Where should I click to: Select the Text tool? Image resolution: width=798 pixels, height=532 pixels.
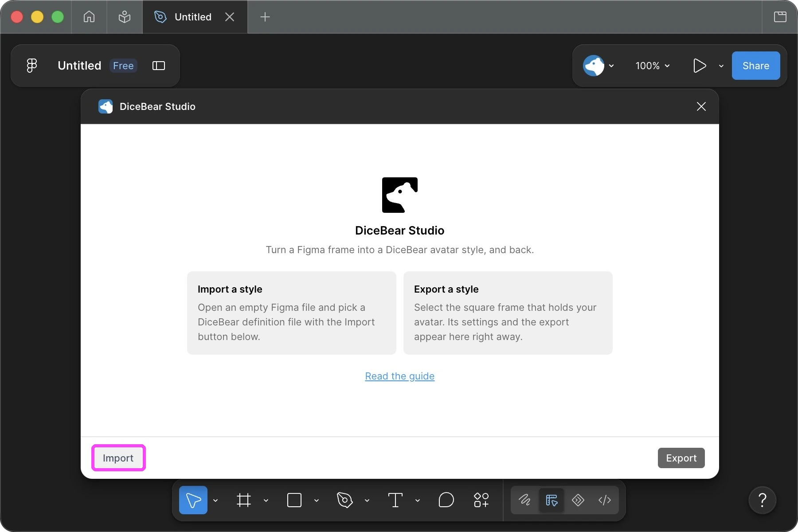(395, 500)
